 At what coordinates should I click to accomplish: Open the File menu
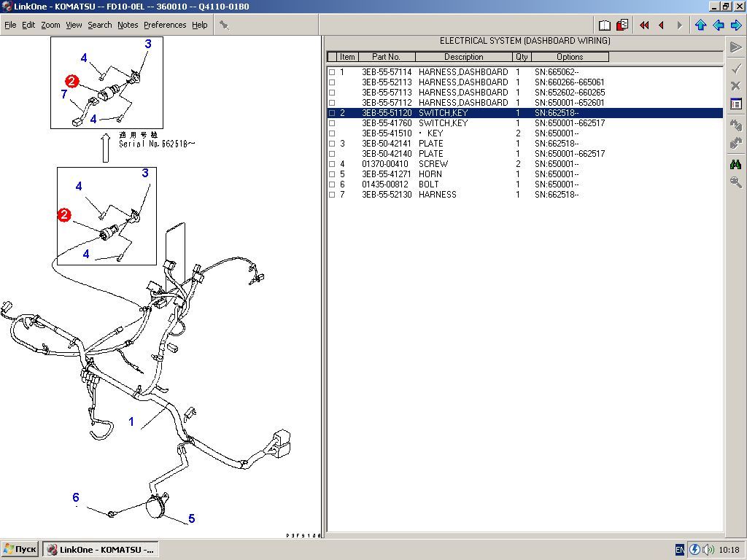click(10, 25)
